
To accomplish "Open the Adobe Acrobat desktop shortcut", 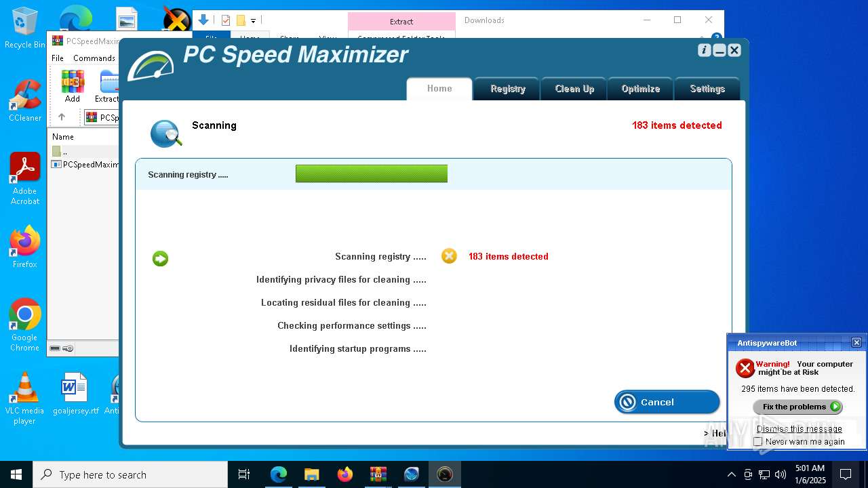I will click(25, 179).
